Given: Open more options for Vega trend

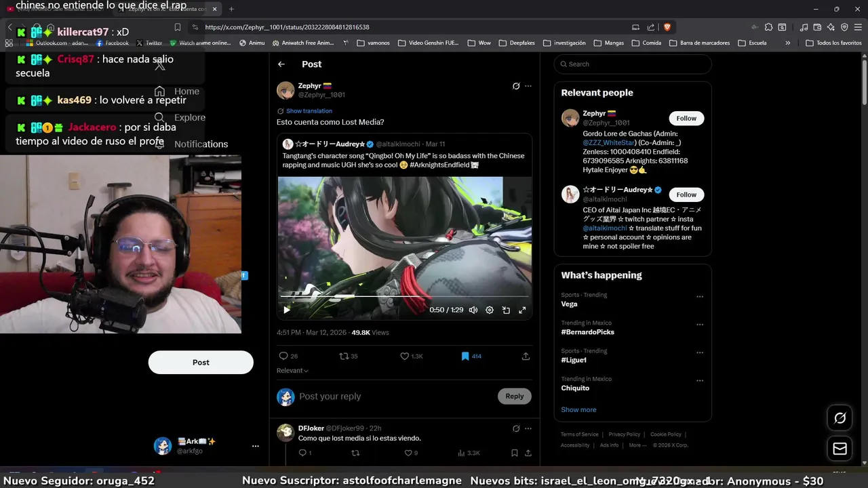Looking at the screenshot, I should [700, 297].
